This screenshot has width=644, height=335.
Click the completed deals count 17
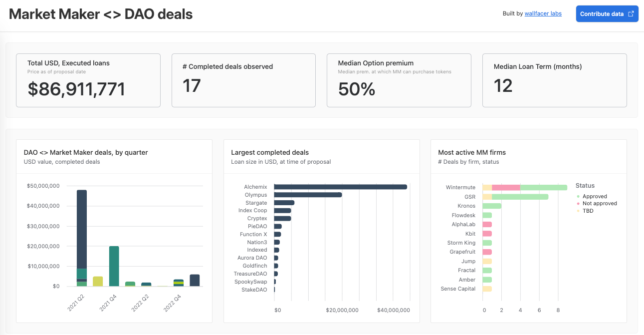(x=192, y=86)
